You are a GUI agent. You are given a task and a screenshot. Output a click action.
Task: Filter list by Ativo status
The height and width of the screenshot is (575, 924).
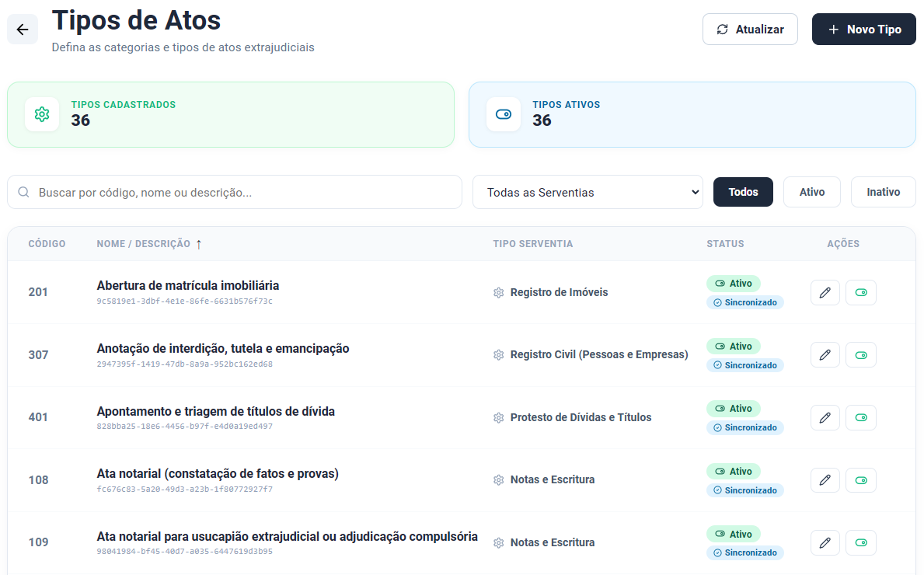click(x=812, y=192)
